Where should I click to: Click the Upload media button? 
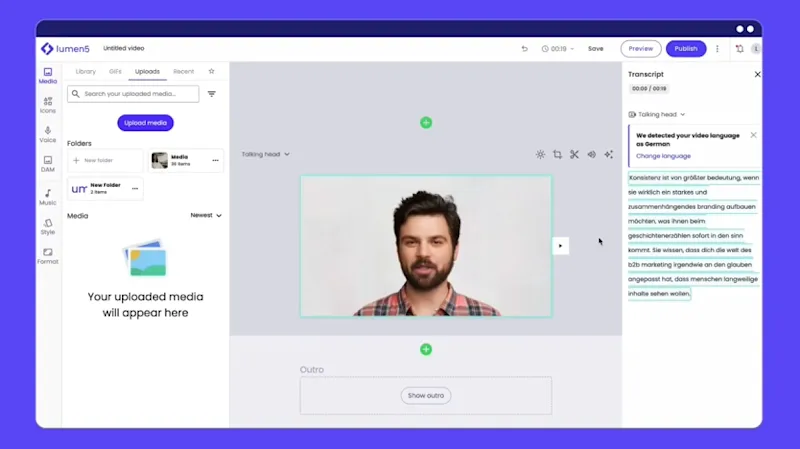pyautogui.click(x=145, y=123)
